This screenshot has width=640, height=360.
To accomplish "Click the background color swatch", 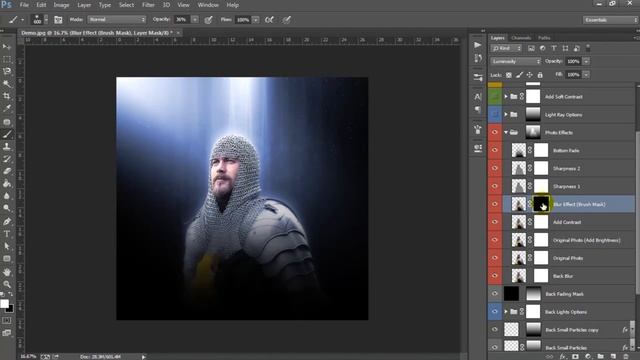I will [10, 309].
